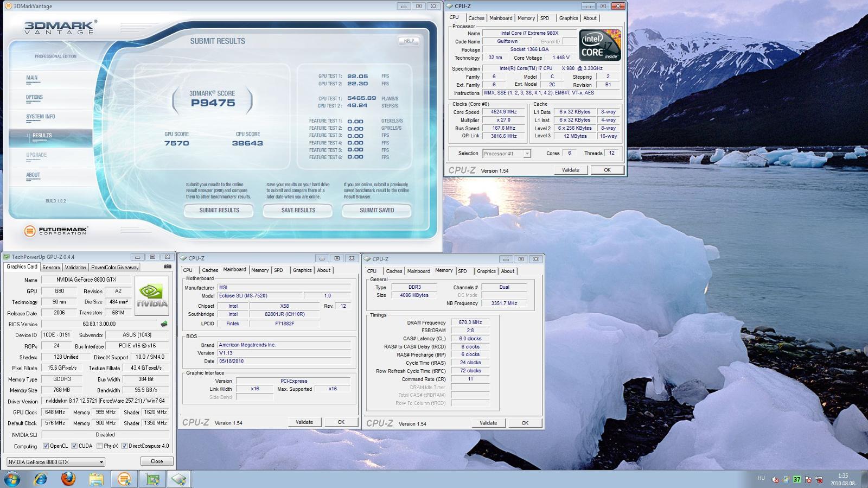The image size is (868, 488).
Task: Click the BIOS save chip icon in GPU-Z
Action: pyautogui.click(x=164, y=324)
